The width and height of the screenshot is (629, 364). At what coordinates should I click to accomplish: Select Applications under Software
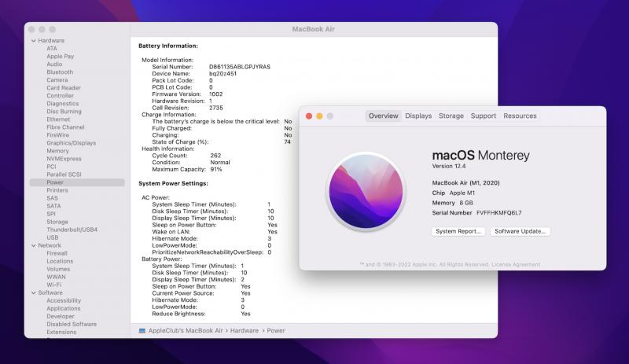point(64,309)
